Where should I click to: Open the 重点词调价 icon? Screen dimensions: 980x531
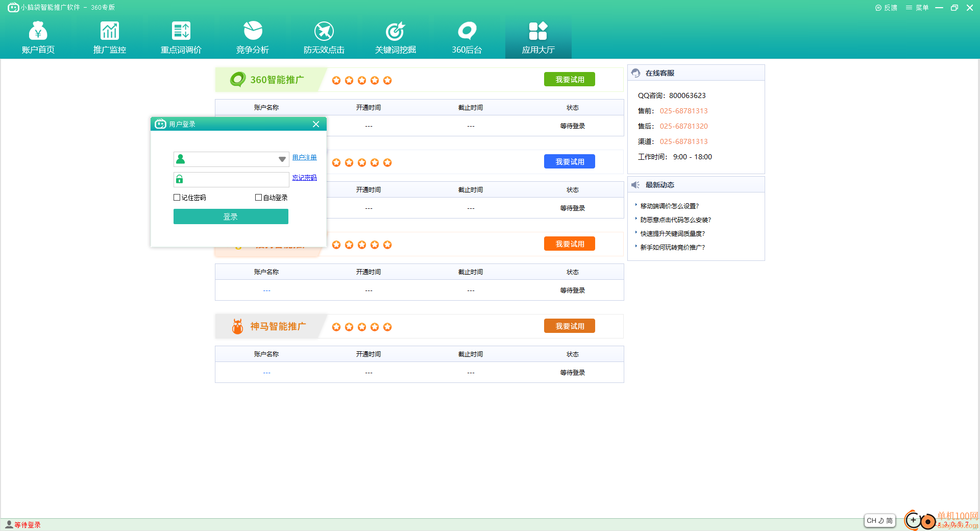(181, 31)
